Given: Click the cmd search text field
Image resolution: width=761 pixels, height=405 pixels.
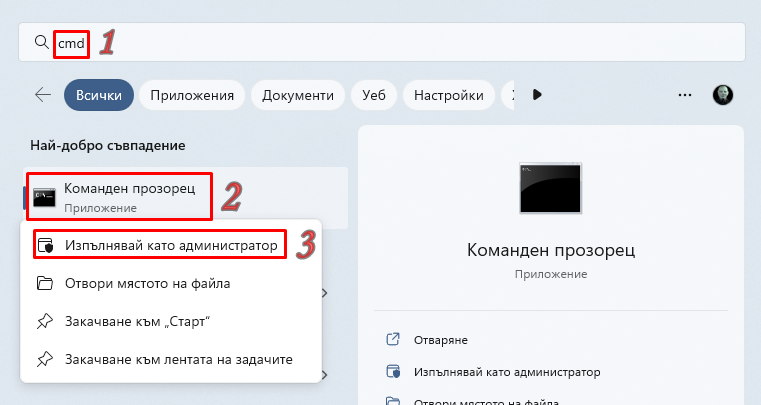Looking at the screenshot, I should pos(381,42).
